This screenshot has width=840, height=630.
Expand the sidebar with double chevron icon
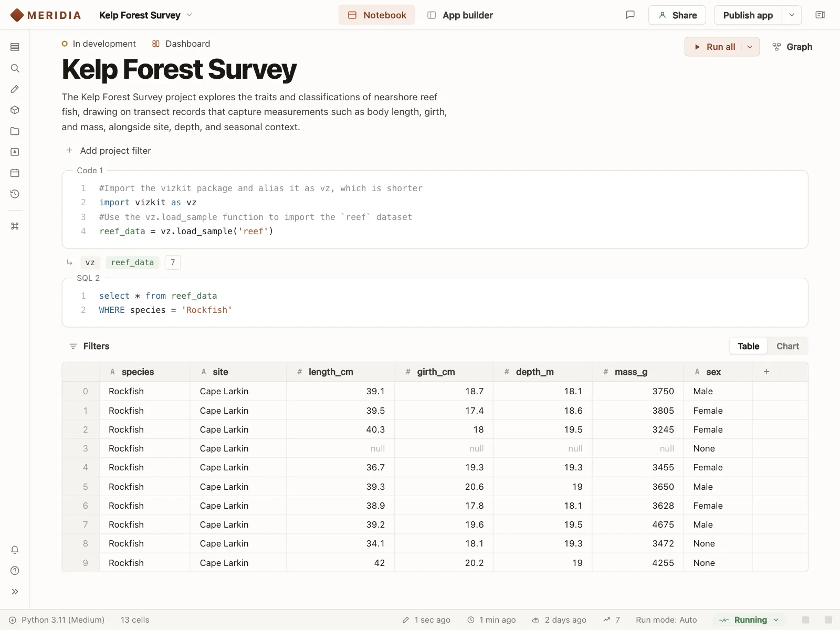15,592
